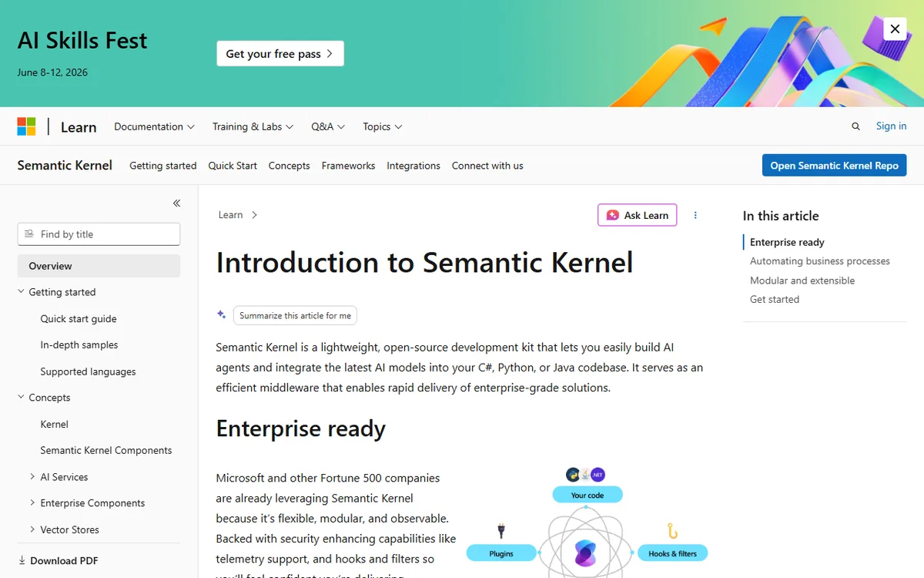Open the Frameworks nav tab
The image size is (924, 578).
[x=348, y=166]
